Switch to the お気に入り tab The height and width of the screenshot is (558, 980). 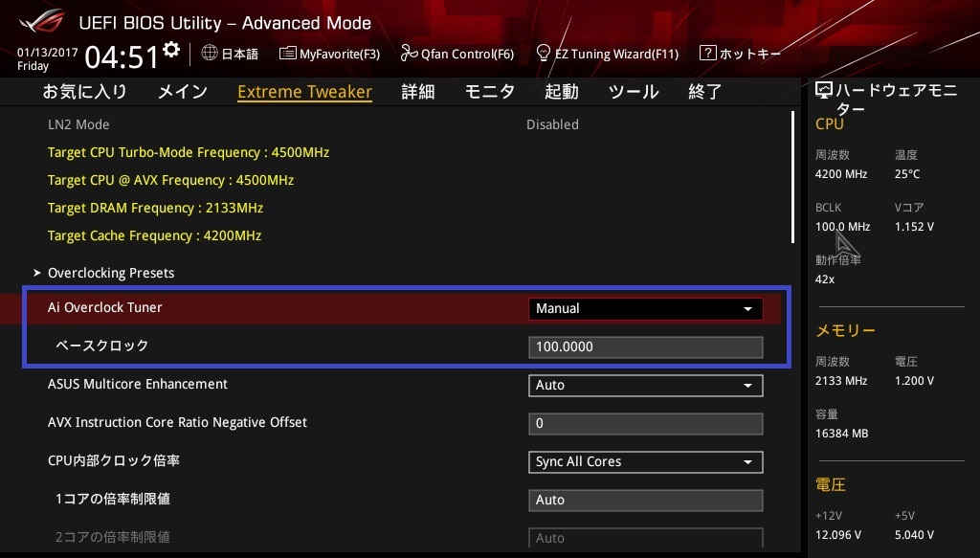pos(84,92)
